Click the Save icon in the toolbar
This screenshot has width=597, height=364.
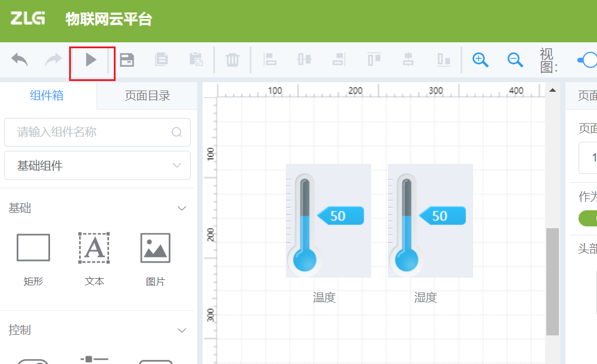coord(127,60)
